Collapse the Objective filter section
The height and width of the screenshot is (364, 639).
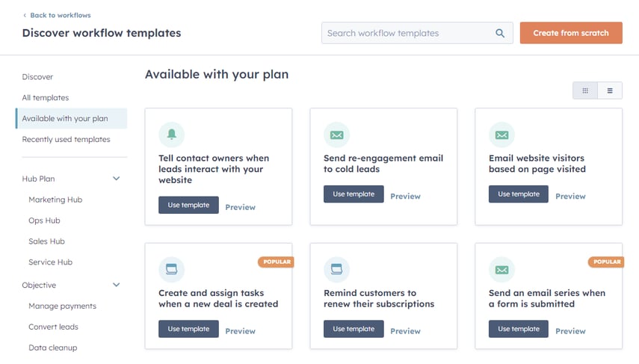pos(116,285)
